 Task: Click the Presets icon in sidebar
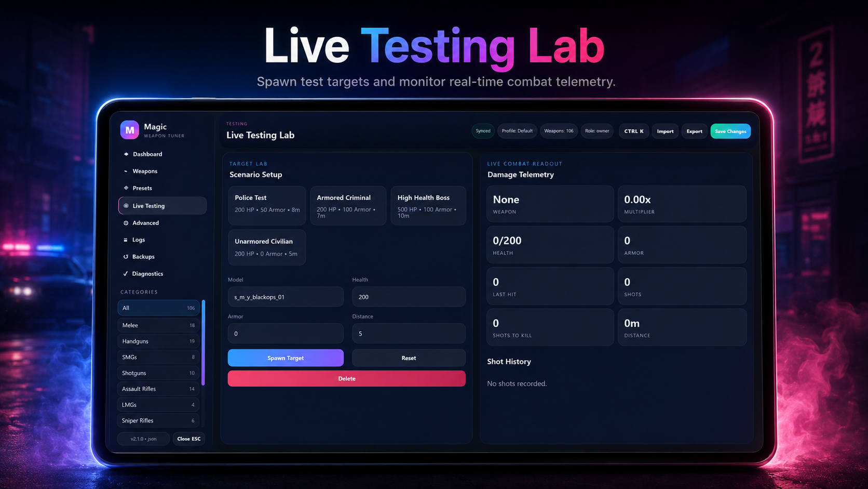126,188
